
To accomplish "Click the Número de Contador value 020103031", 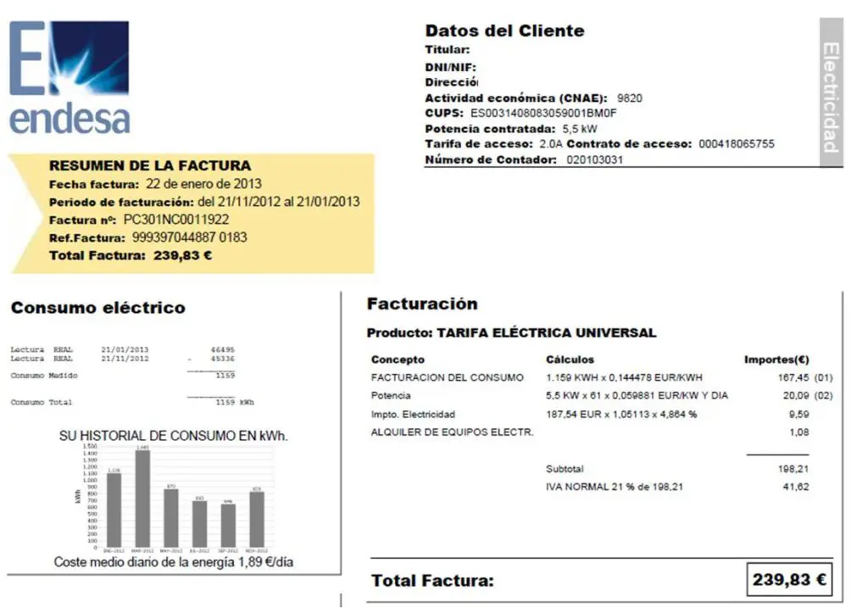I will [x=594, y=159].
